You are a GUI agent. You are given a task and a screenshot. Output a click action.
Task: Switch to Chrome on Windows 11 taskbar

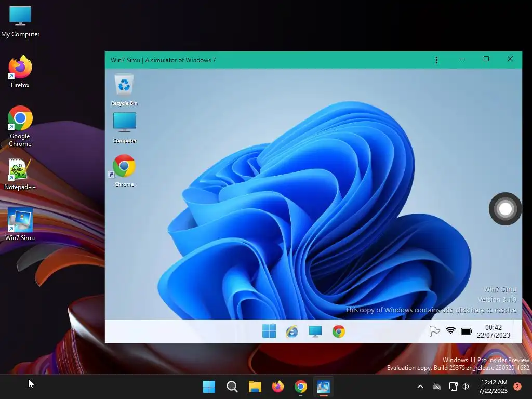click(301, 387)
